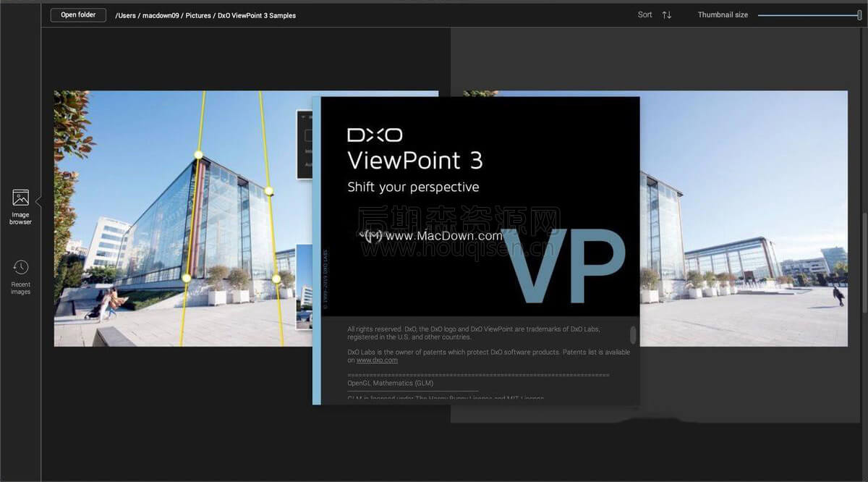Click the 'macdown09' path segment

point(161,15)
